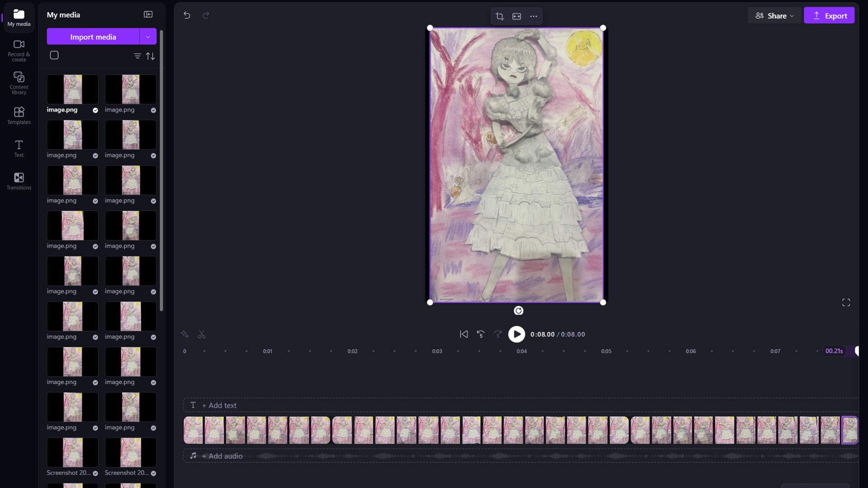The height and width of the screenshot is (488, 868).
Task: Click the sort media arrows icon
Action: click(x=151, y=56)
